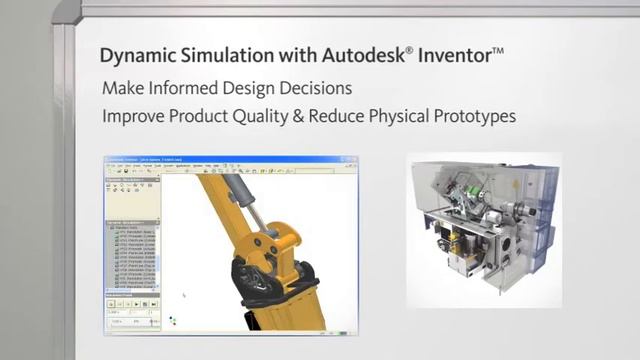Play the simulation in Simulation Player

click(136, 304)
